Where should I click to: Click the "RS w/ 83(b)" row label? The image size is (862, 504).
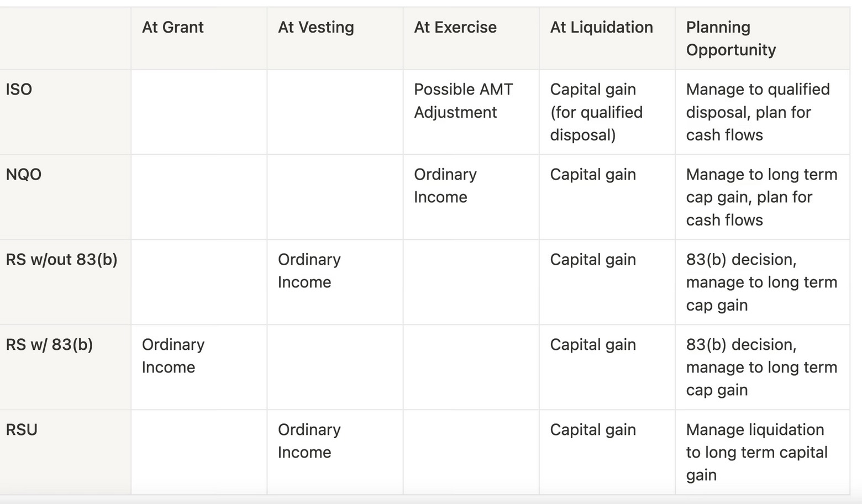tap(49, 345)
